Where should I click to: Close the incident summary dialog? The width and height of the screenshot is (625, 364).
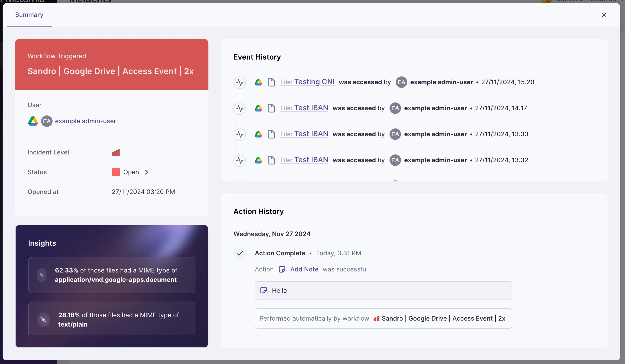click(604, 15)
